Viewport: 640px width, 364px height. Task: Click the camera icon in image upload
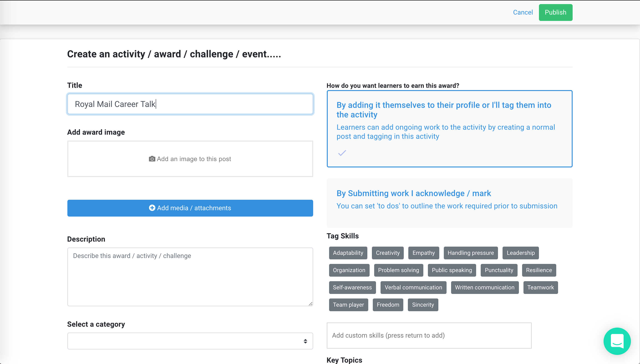[x=152, y=159]
